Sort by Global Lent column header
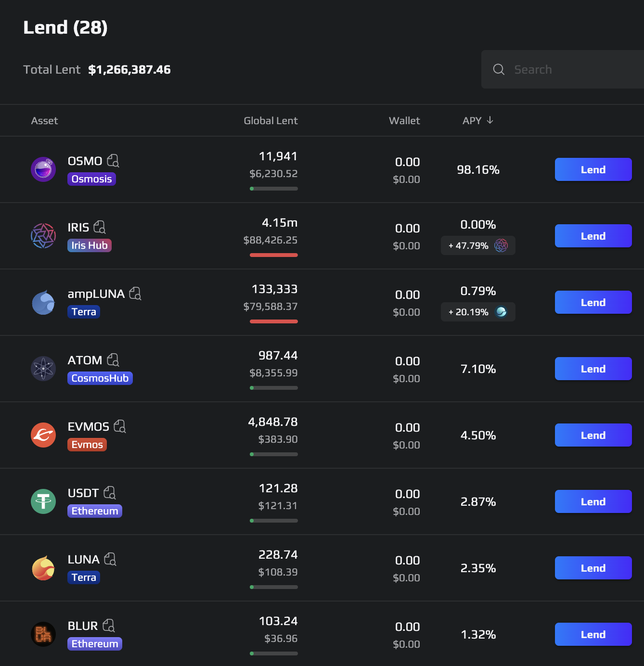Image resolution: width=644 pixels, height=666 pixels. coord(270,121)
